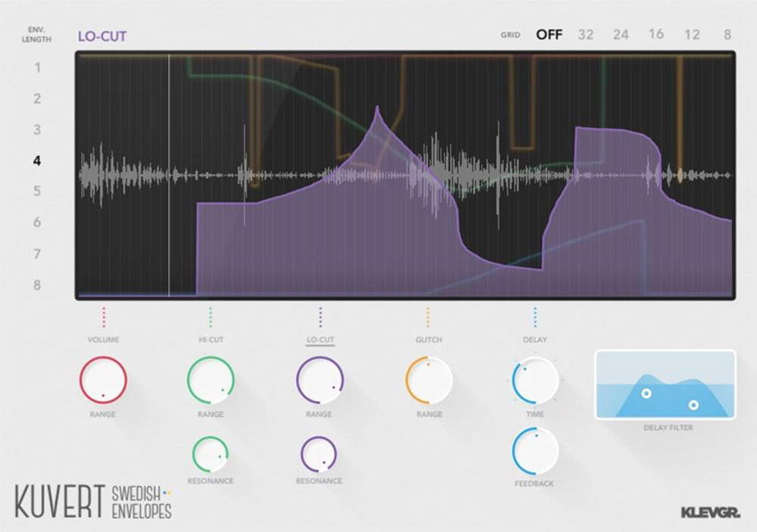Screen dimensions: 757x532
Task: Select the Glitch envelope via its dotted selector
Action: (x=428, y=314)
